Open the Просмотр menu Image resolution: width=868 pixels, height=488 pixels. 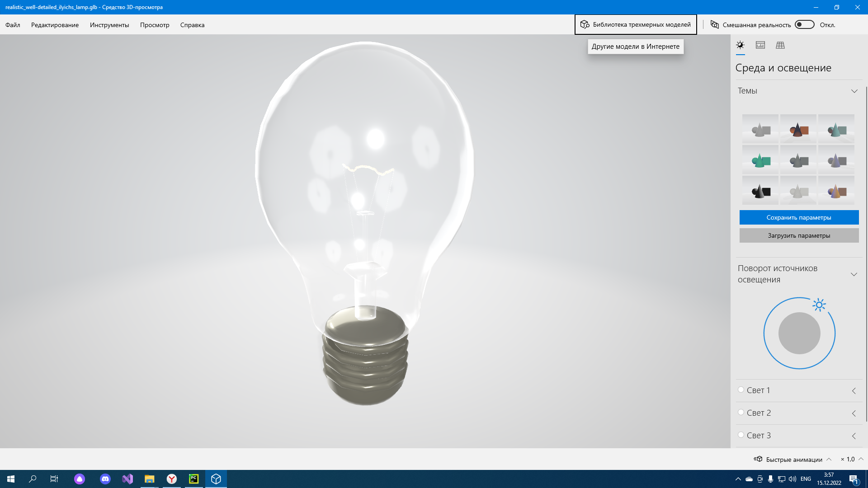click(154, 25)
